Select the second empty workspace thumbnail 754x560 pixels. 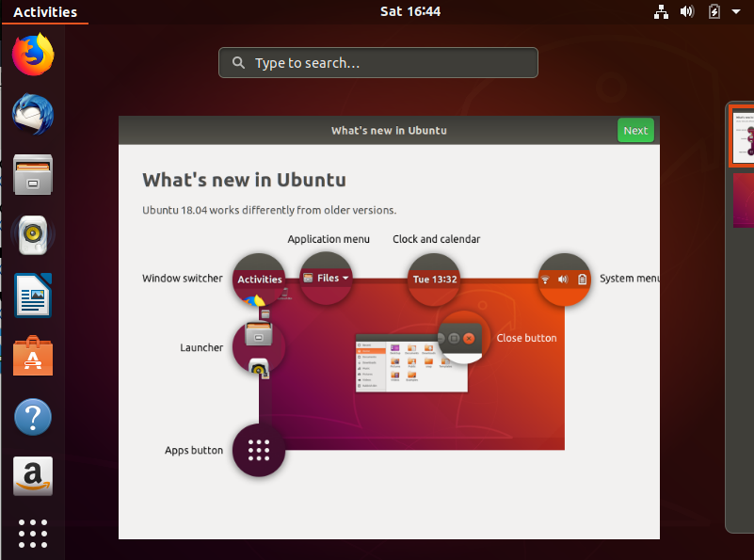click(744, 200)
